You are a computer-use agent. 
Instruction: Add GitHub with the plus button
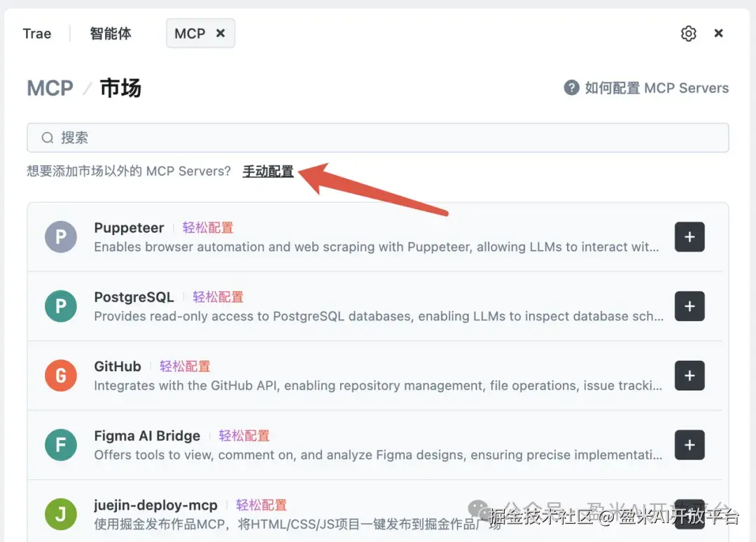click(x=689, y=376)
